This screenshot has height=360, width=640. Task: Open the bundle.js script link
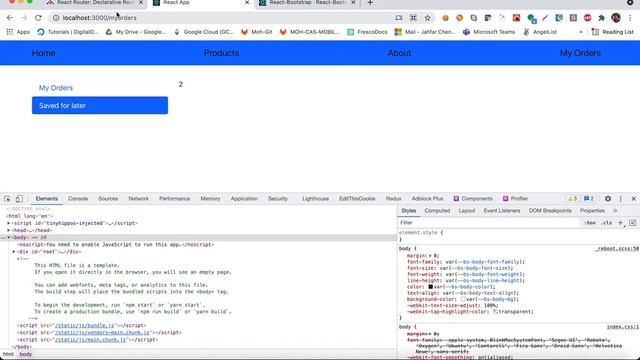coord(84,326)
